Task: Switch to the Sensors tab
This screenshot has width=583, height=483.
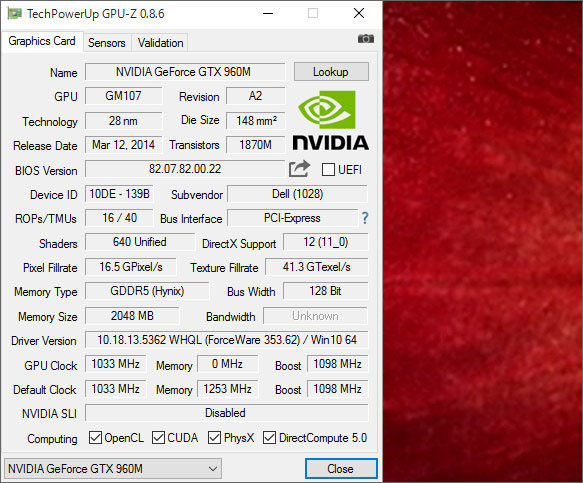Action: [x=107, y=43]
